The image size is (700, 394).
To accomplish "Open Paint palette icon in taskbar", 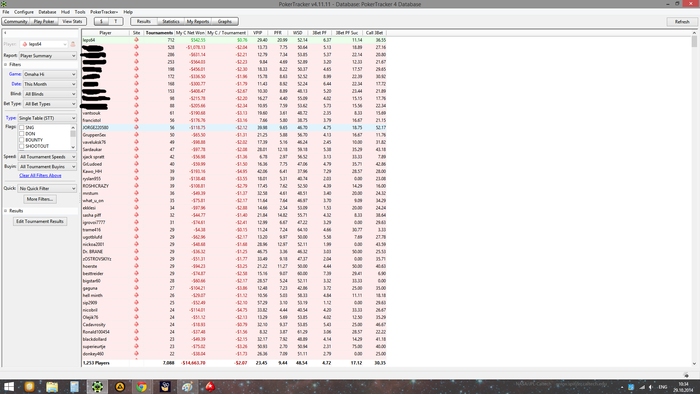I will pyautogui.click(x=187, y=387).
